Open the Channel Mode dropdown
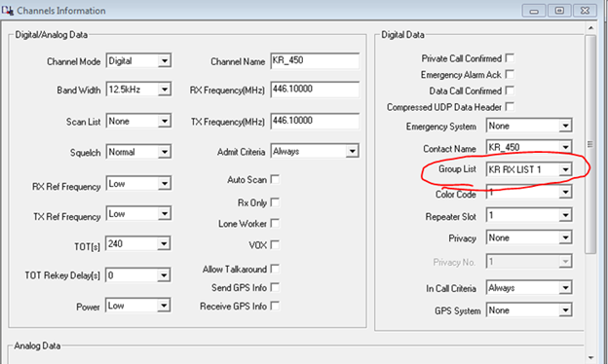 coord(165,60)
